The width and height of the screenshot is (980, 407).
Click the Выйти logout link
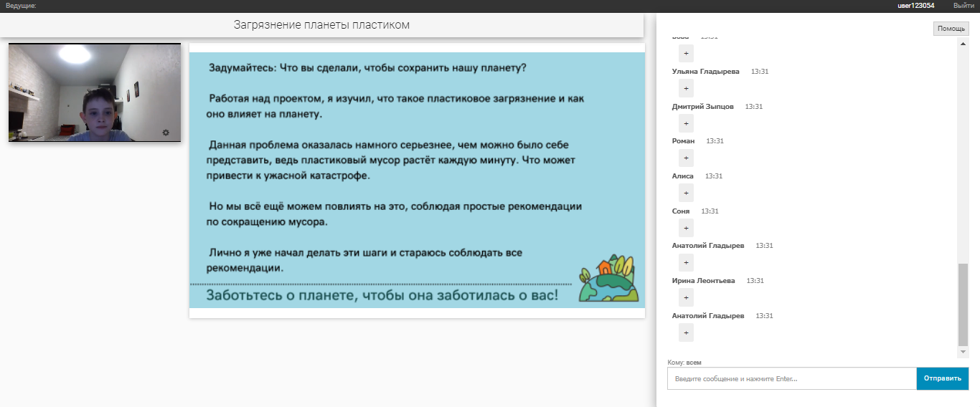tap(963, 6)
